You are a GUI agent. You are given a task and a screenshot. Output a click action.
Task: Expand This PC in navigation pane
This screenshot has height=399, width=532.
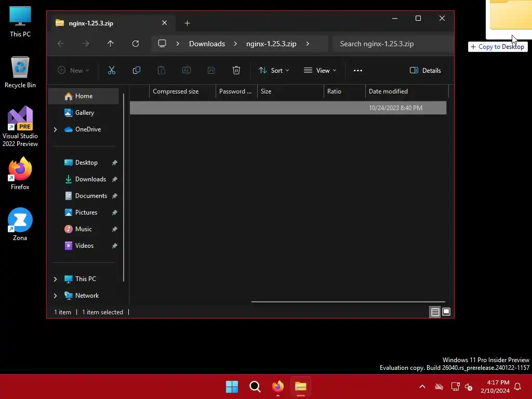pos(55,279)
